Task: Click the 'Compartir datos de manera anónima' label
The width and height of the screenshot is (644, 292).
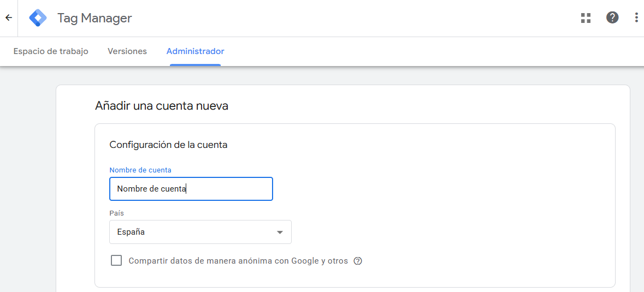Action: (238, 261)
